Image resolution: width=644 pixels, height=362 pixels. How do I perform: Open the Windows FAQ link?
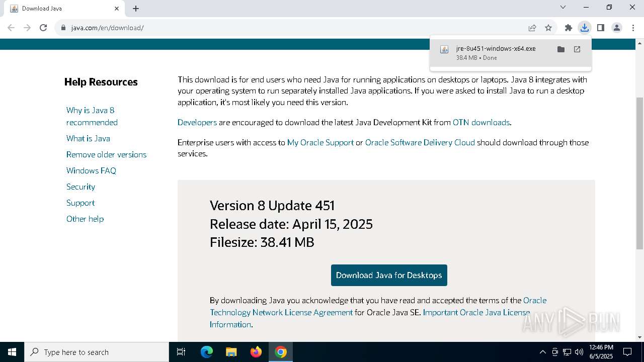pos(91,170)
